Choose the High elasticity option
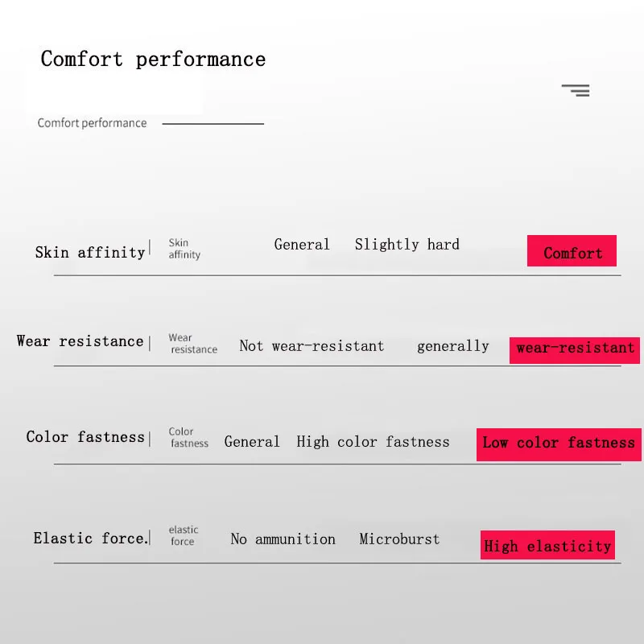This screenshot has width=644, height=644. (547, 545)
